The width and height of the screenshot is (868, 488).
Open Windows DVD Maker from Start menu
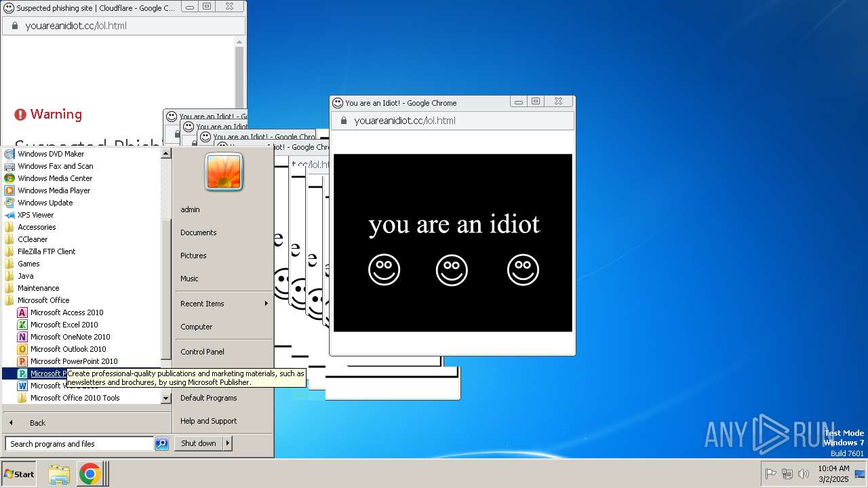[x=51, y=154]
